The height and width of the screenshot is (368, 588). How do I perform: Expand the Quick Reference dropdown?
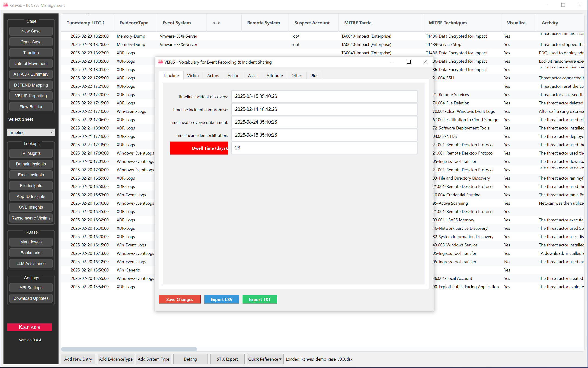265,359
